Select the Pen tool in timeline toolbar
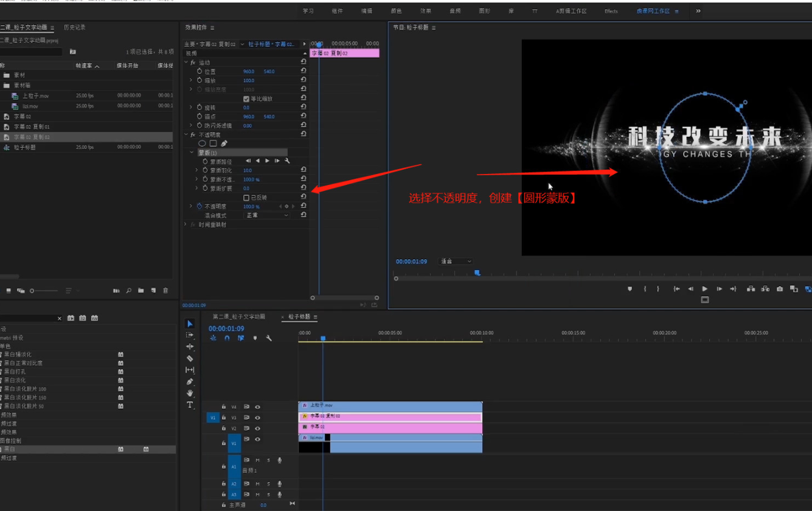Viewport: 812px width, 511px height. tap(190, 381)
